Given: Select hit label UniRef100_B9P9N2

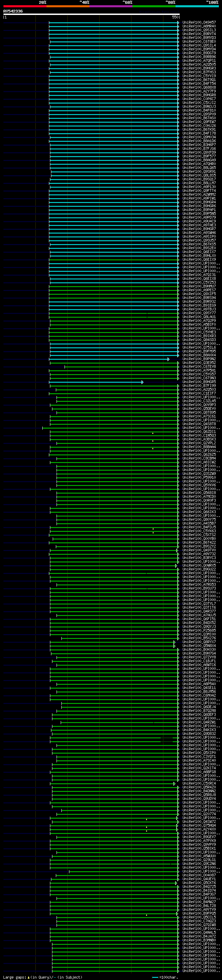Looking at the screenshot, I should [x=199, y=359].
